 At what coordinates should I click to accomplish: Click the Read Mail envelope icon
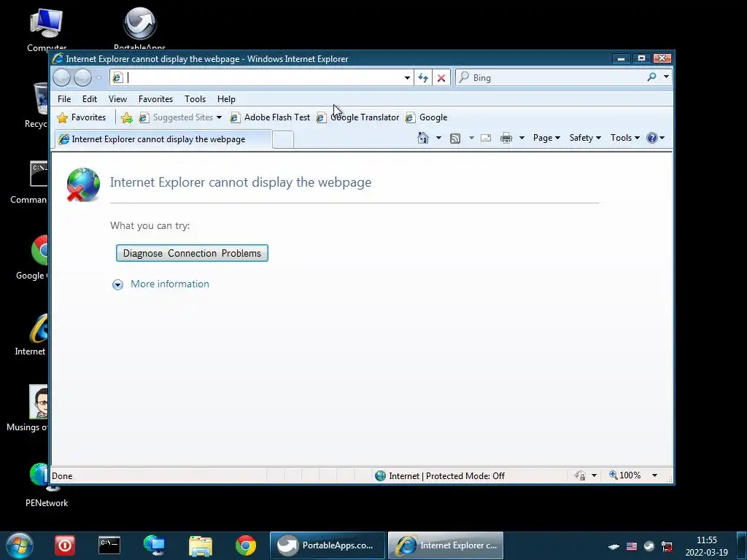(486, 138)
